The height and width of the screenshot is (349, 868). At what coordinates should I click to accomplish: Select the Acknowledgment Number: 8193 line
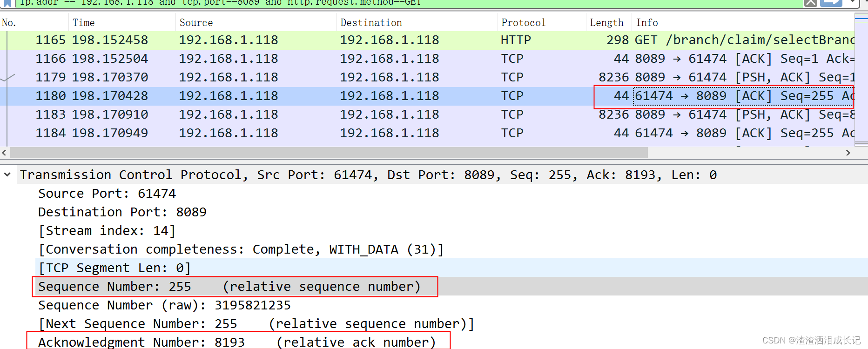(x=237, y=342)
